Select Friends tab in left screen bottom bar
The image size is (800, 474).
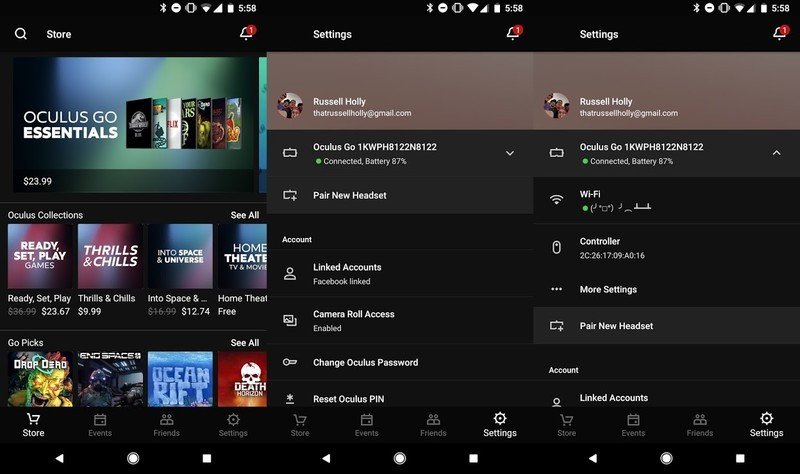tap(166, 425)
